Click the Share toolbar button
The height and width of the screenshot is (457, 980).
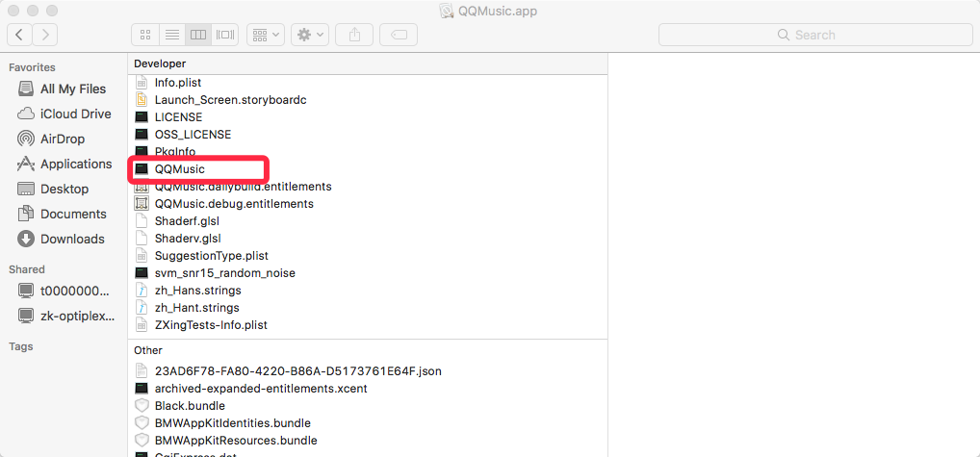click(354, 35)
